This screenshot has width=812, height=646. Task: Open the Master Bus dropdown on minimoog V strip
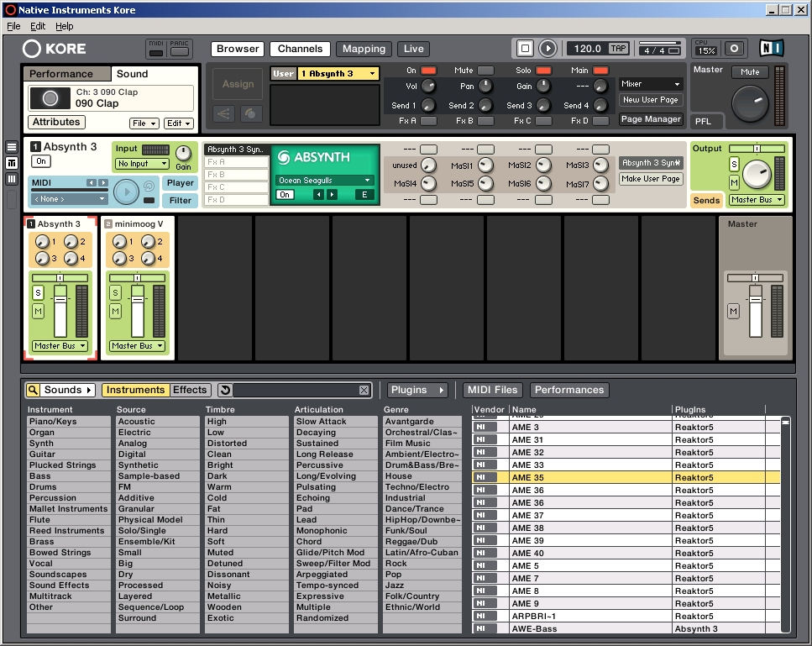(137, 346)
